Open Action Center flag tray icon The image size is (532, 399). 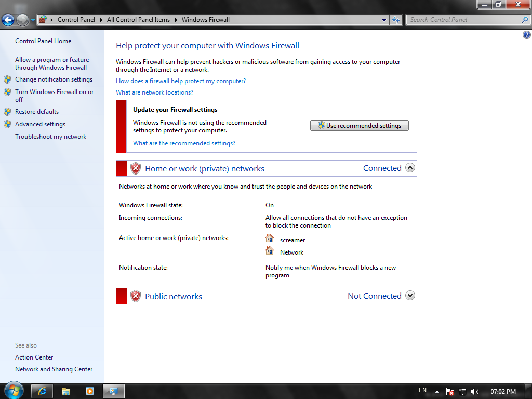(450, 392)
